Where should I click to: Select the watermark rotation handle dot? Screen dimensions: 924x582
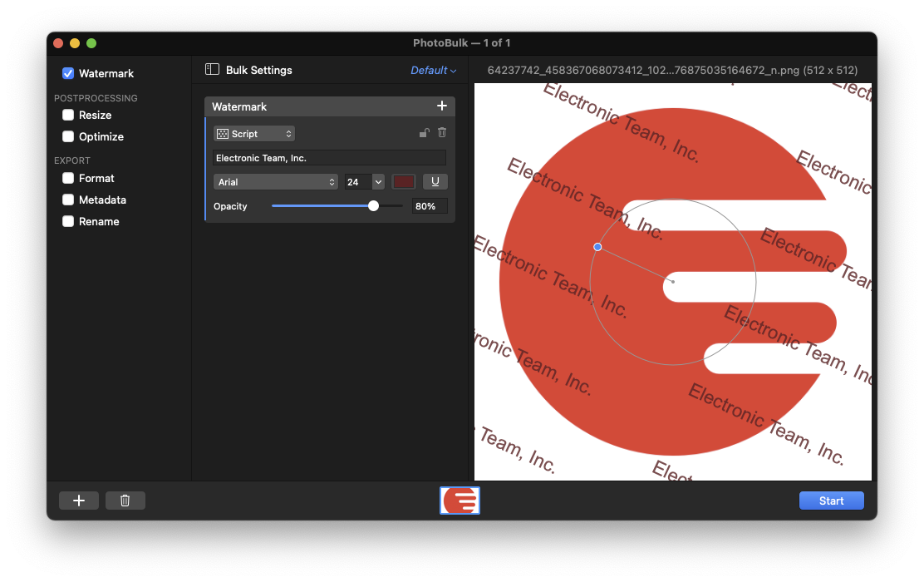coord(597,247)
